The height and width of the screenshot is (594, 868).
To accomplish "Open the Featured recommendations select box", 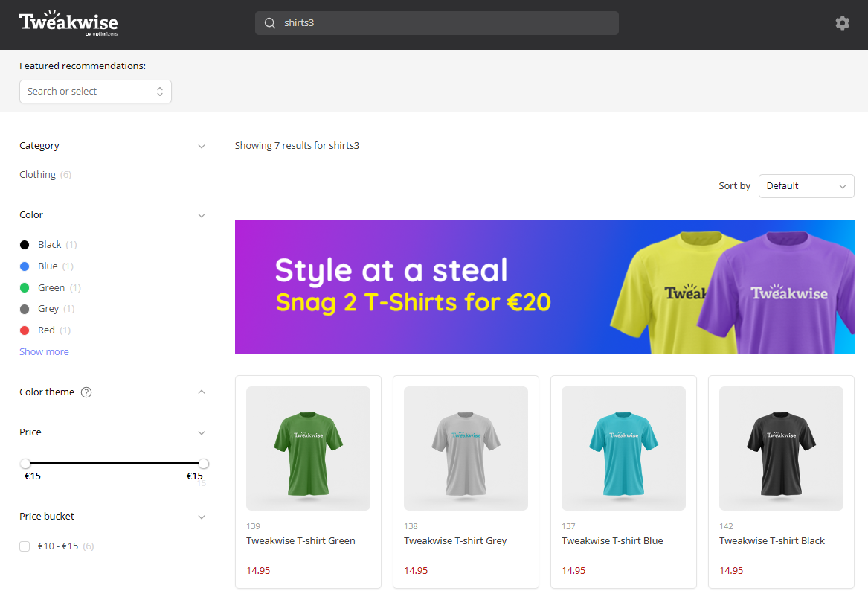I will 95,92.
